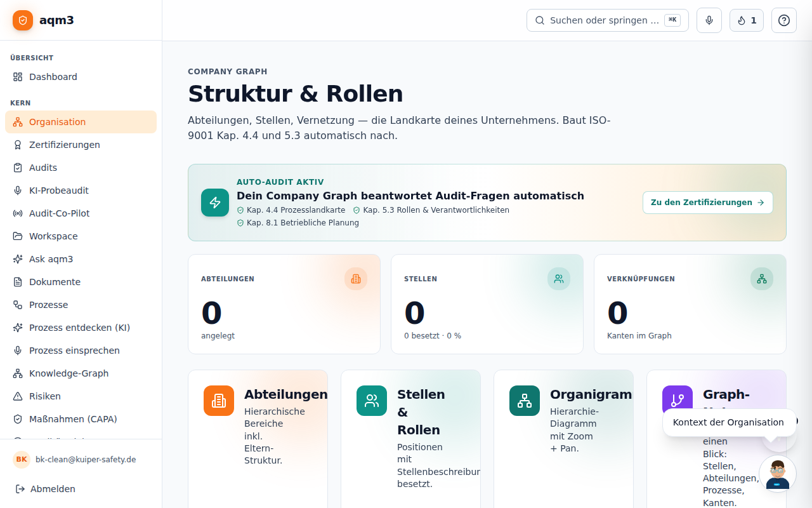Go to Audits in the sidebar
The image size is (812, 508).
pyautogui.click(x=81, y=168)
